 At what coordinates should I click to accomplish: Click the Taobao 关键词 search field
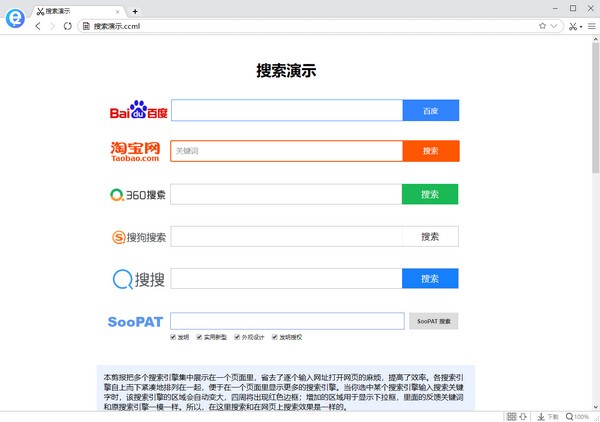[x=286, y=151]
